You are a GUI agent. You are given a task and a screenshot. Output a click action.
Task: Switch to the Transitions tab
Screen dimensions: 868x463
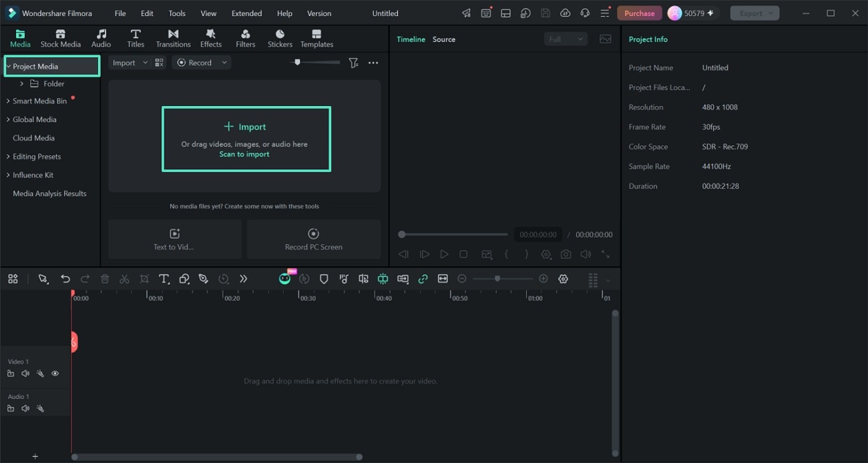(x=173, y=39)
